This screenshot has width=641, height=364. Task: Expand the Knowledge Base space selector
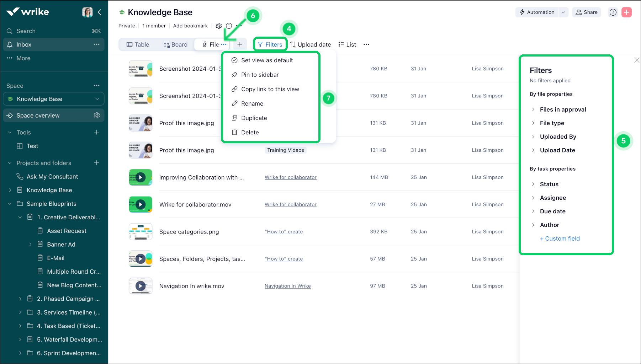coord(97,99)
